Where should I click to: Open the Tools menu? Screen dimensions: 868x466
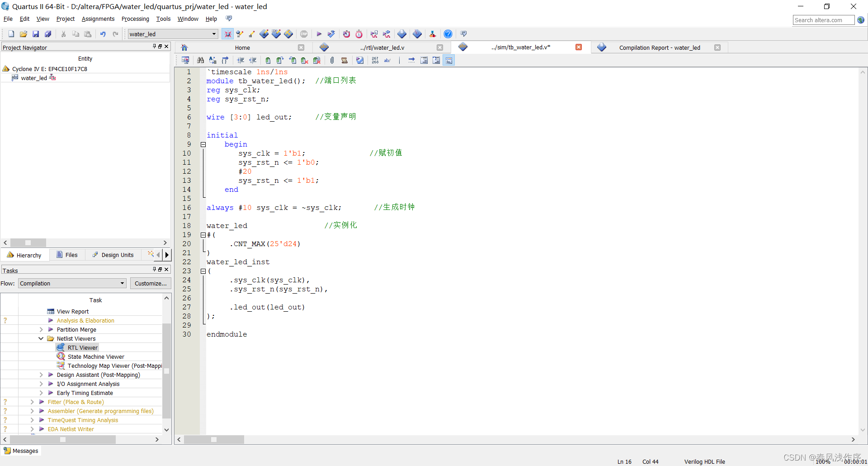click(163, 19)
